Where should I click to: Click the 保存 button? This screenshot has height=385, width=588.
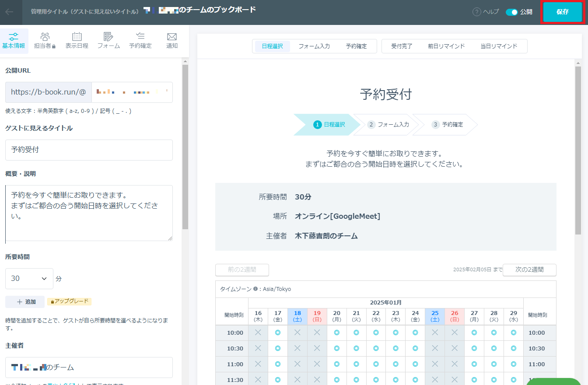563,12
